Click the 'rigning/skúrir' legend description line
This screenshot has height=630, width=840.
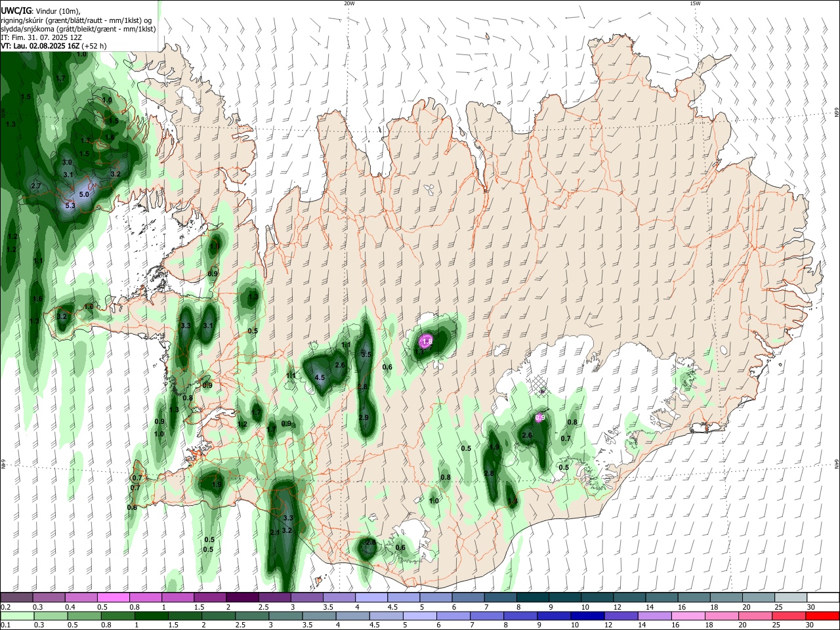point(76,20)
